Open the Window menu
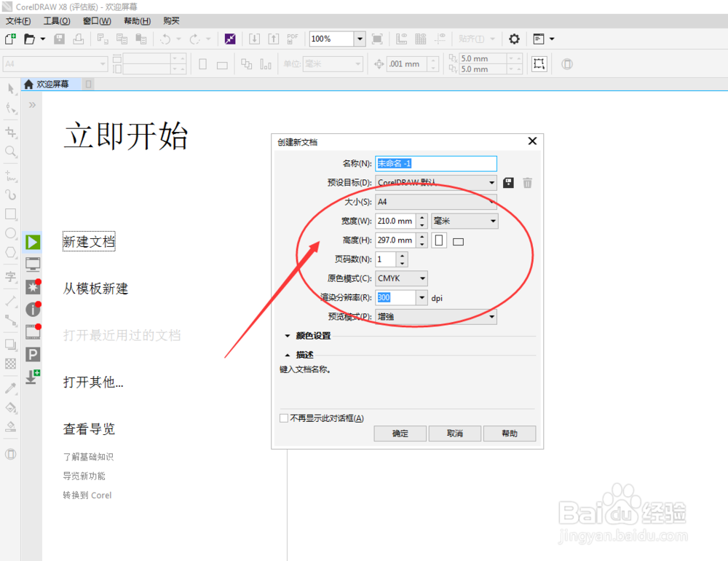The image size is (728, 561). [97, 21]
